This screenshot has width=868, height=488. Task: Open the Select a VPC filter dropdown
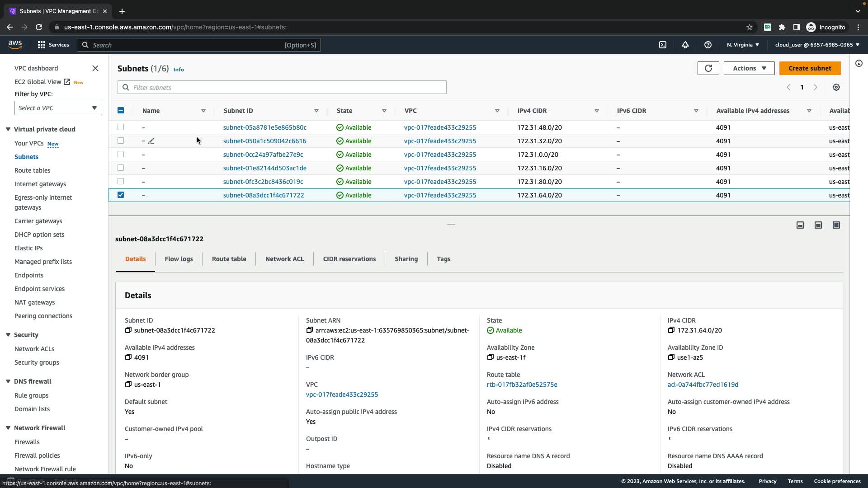coord(58,108)
